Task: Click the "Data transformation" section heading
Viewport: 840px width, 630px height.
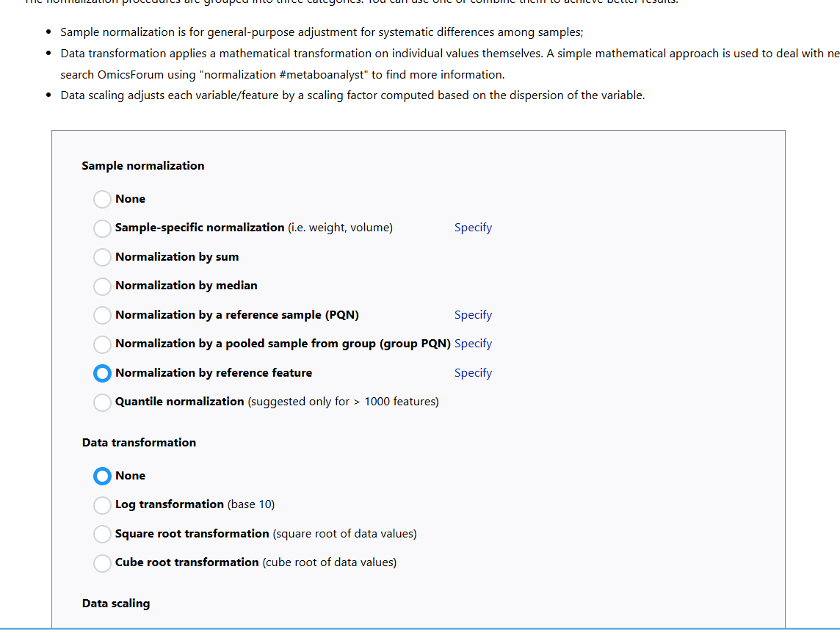Action: click(x=140, y=443)
